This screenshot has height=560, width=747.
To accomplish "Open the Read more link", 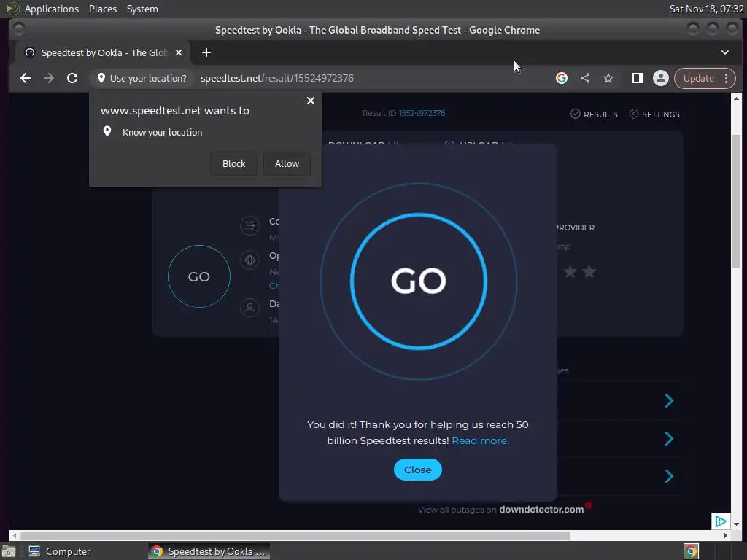I will coord(479,440).
